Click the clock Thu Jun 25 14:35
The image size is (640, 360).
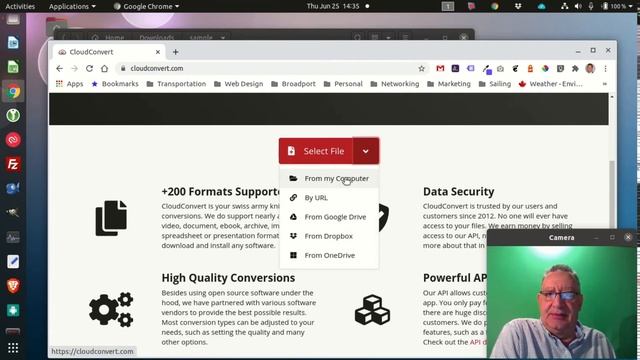[333, 6]
